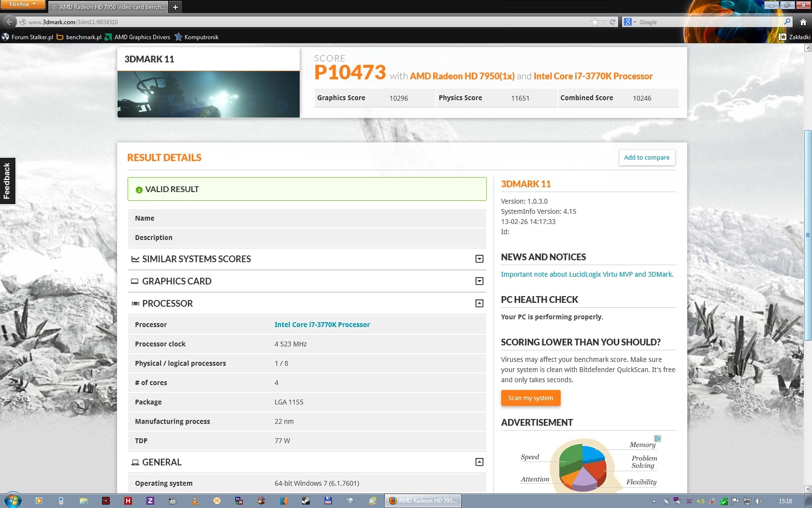Viewport: 812px width, 508px height.
Task: Open the network tray icon
Action: point(747,501)
